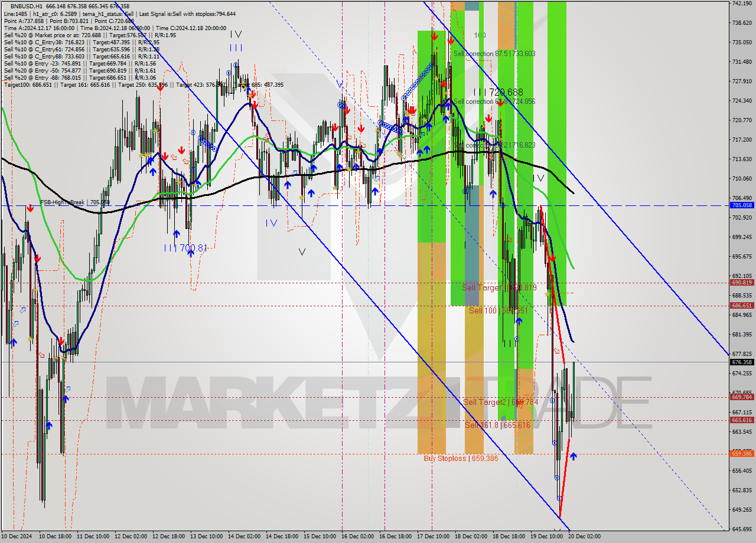The width and height of the screenshot is (756, 543).
Task: Click the '16 Dec 18:00' date label
Action: [x=396, y=537]
